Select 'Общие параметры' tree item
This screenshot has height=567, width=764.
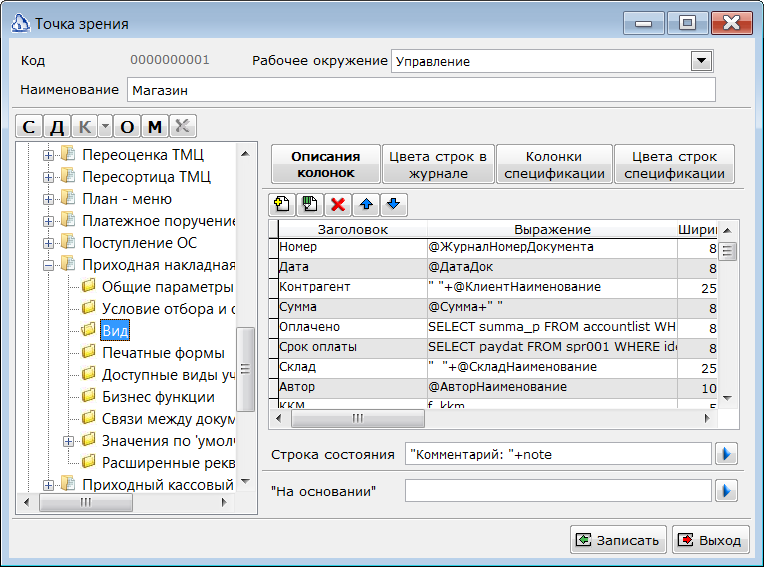click(x=168, y=287)
